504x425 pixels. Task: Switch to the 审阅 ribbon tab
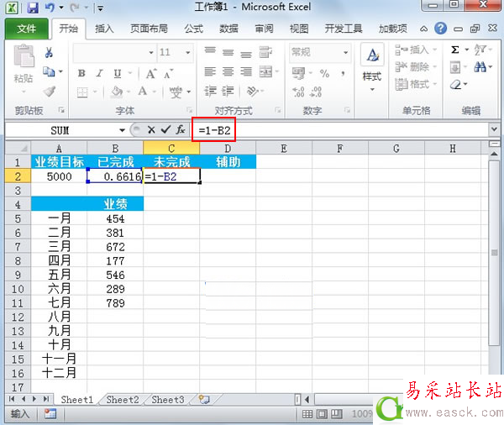[264, 29]
